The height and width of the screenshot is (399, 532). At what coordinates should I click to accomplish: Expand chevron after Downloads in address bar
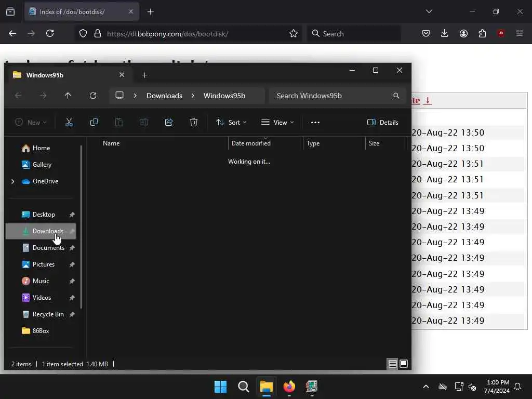[193, 96]
